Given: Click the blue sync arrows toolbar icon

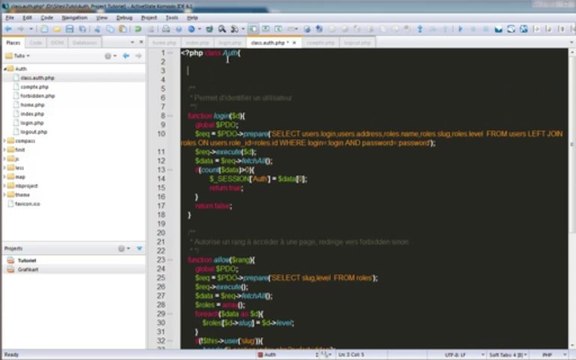Looking at the screenshot, I should 511,29.
